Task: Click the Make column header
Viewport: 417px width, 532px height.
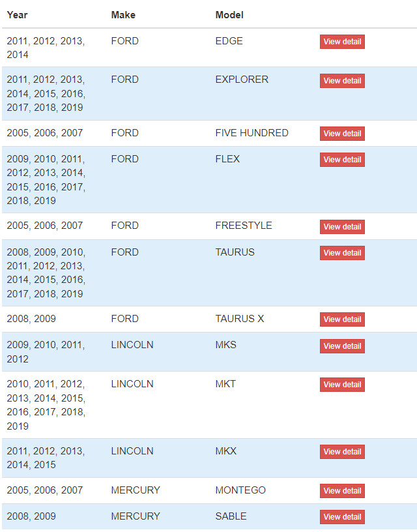Action: coord(123,15)
